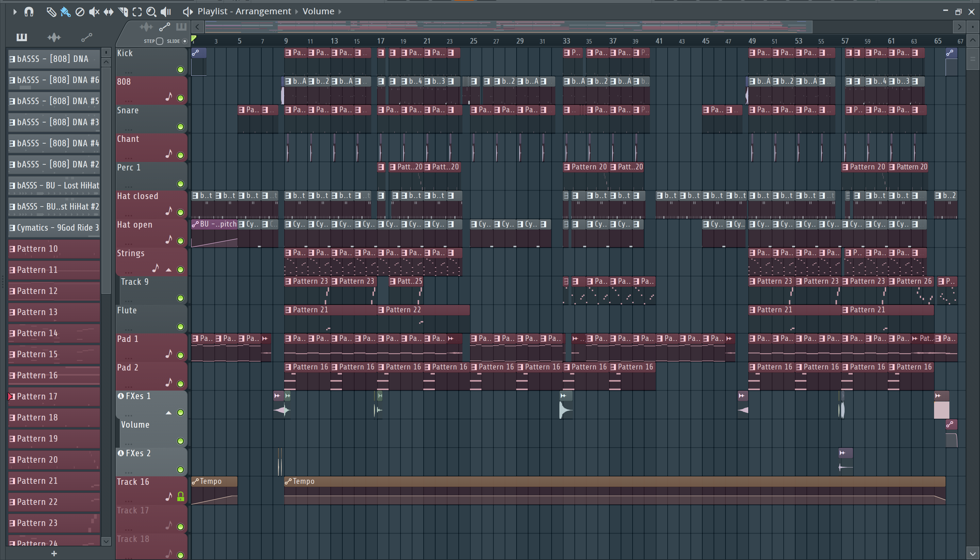Collapse the Strings track group arrow
Screen dimensions: 980x560
168,270
